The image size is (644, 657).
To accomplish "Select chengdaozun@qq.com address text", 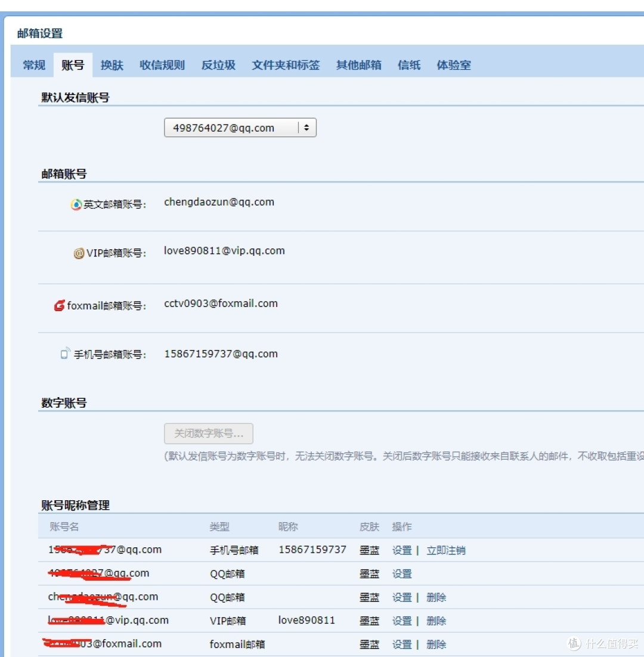I will [219, 202].
